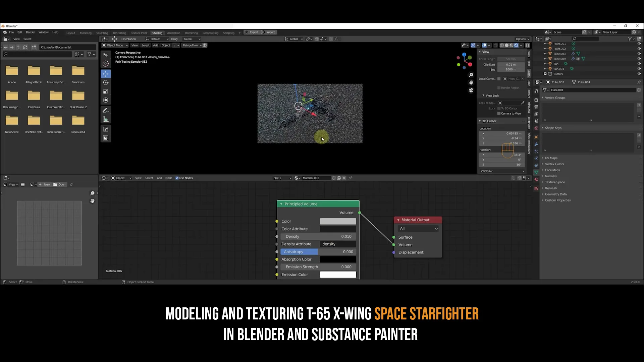The image size is (644, 362).
Task: Pick the Measure tool
Action: (106, 119)
